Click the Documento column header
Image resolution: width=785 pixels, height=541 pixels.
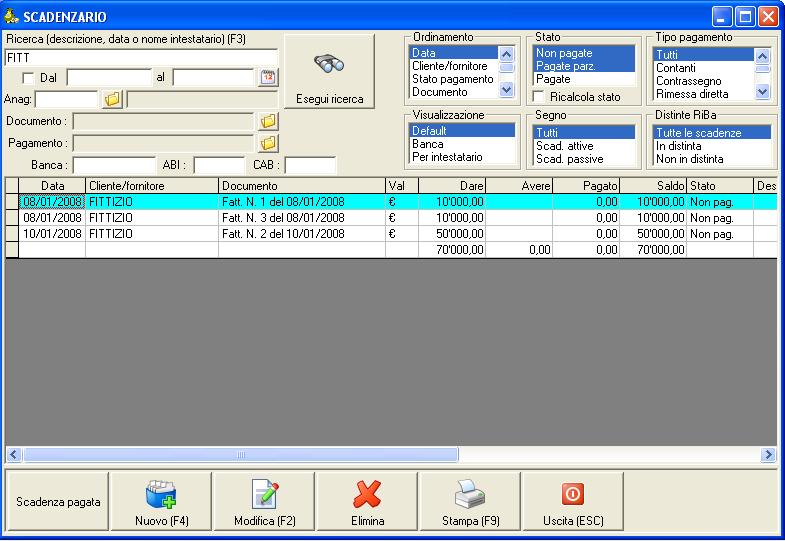[x=302, y=186]
